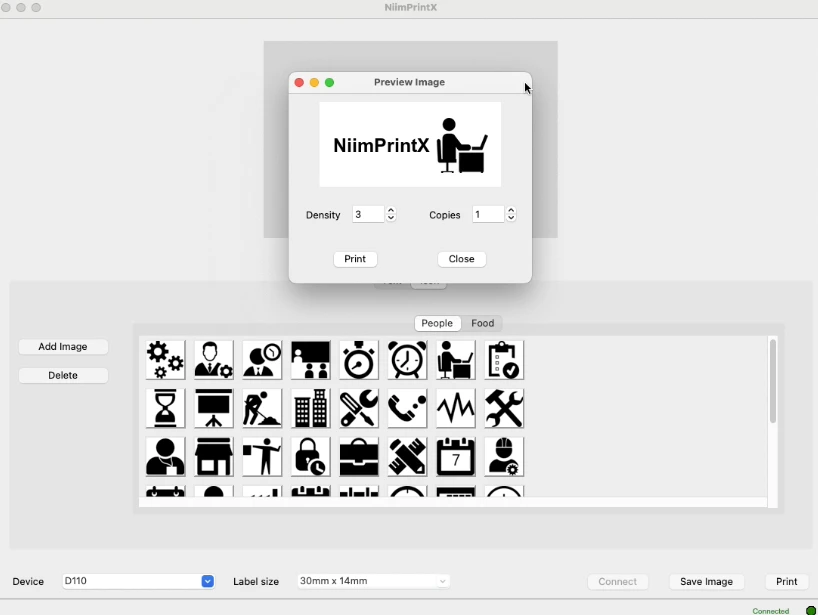The height and width of the screenshot is (615, 818).
Task: Select the businessman with gear icon
Action: tap(214, 360)
